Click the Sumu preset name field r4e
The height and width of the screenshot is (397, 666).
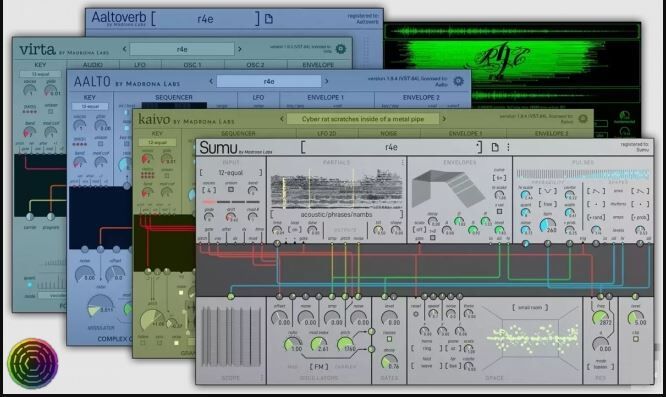391,147
